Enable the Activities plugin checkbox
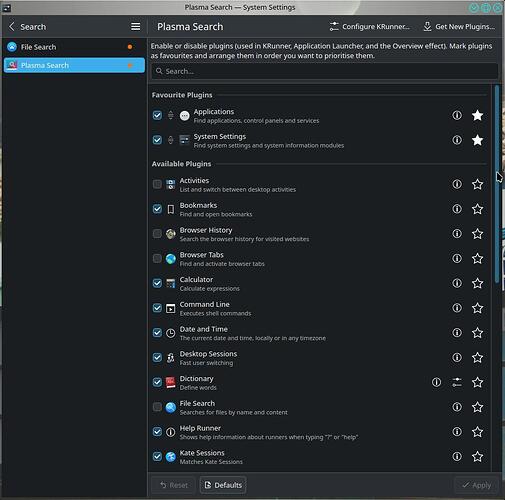This screenshot has width=505, height=500. pyautogui.click(x=157, y=184)
